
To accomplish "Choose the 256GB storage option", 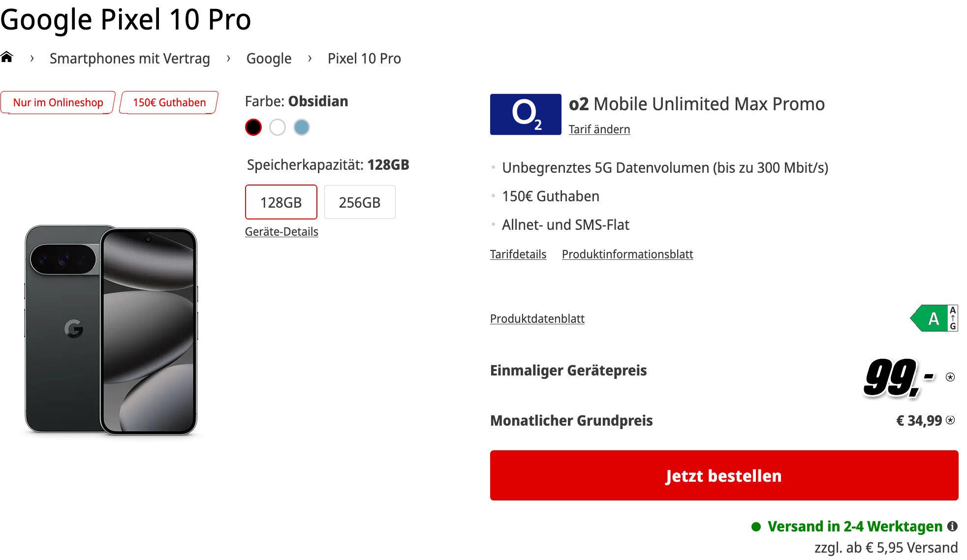I will (x=360, y=202).
